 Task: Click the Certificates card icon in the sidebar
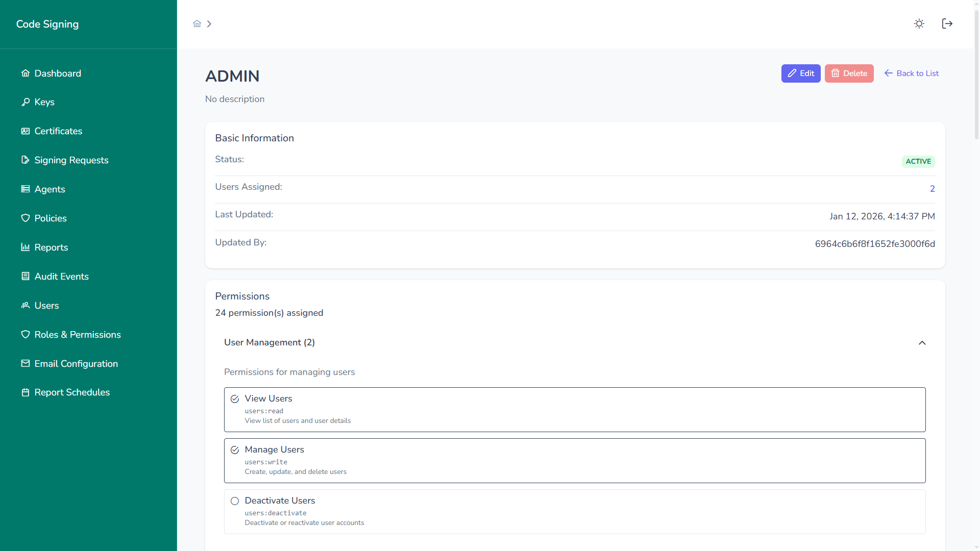26,131
